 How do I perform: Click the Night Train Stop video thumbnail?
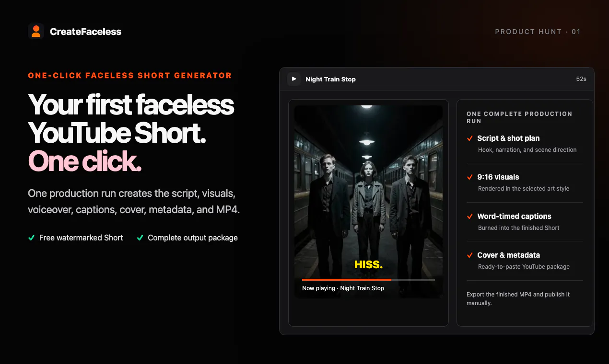click(368, 202)
